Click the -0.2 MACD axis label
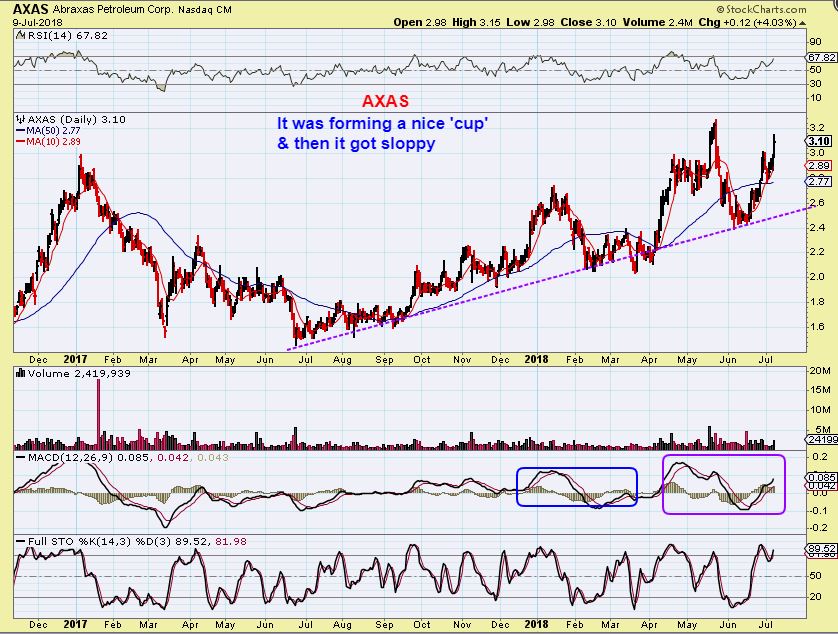Viewport: 838px width, 634px height. [x=818, y=528]
